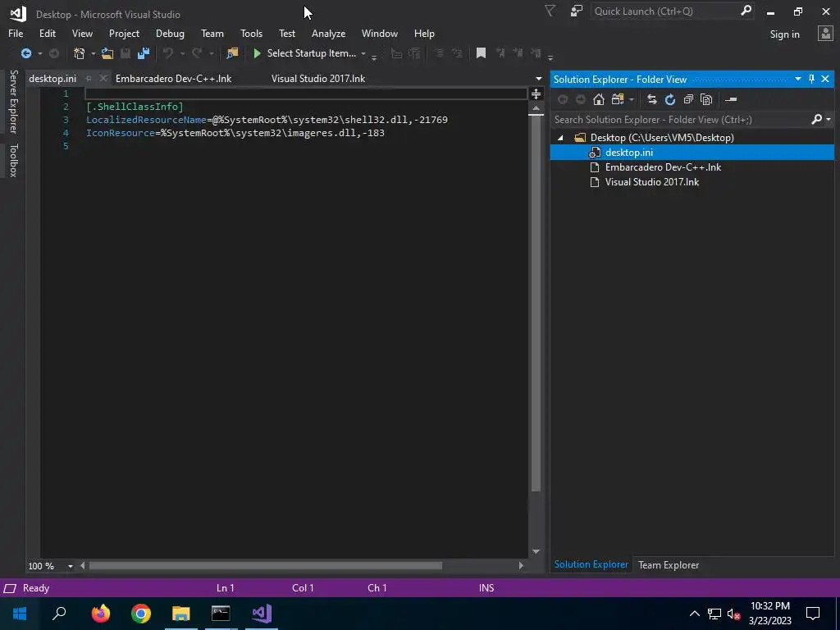
Task: Click the Search Solution Explorer input box
Action: coord(680,120)
